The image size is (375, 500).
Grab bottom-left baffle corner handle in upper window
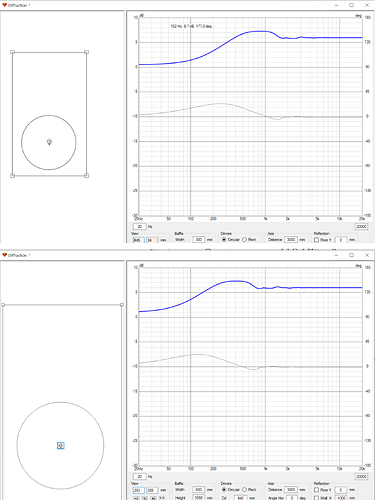tap(13, 175)
